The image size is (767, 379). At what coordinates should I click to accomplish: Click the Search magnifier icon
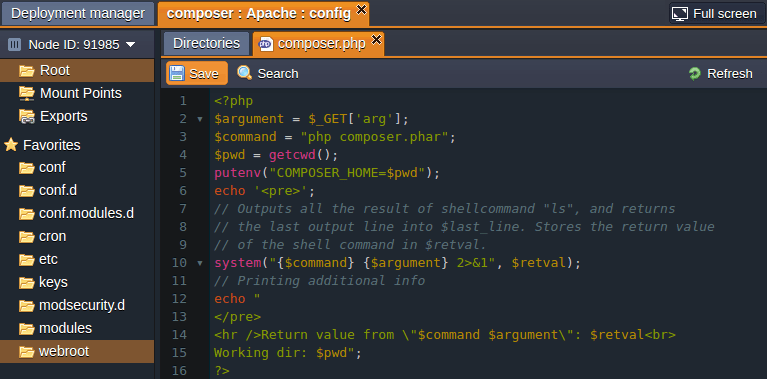click(x=245, y=73)
